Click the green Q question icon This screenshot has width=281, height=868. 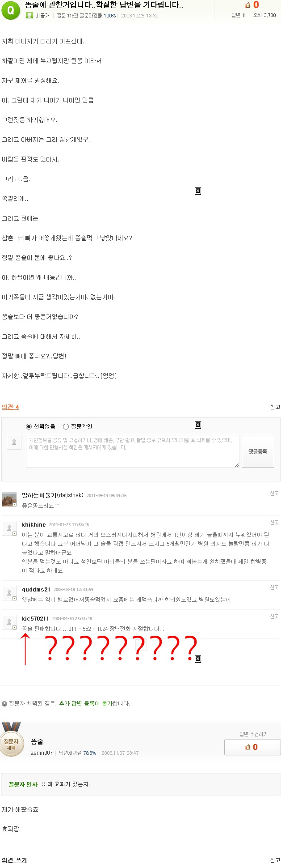11,10
